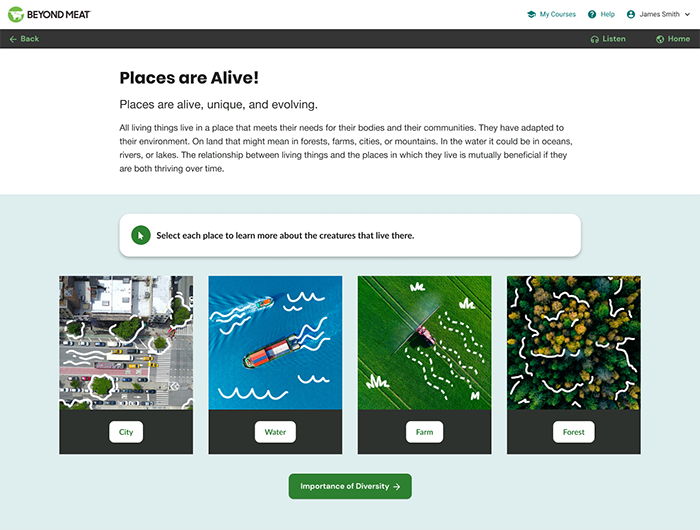Click the Home globe icon
Screen dimensions: 700x530
(660, 39)
